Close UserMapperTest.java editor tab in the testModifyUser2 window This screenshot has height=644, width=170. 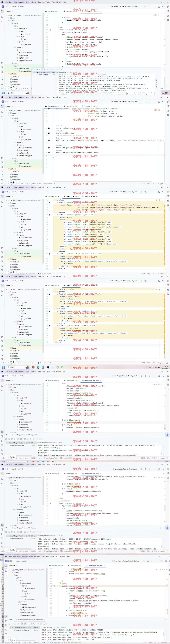(x=100, y=380)
